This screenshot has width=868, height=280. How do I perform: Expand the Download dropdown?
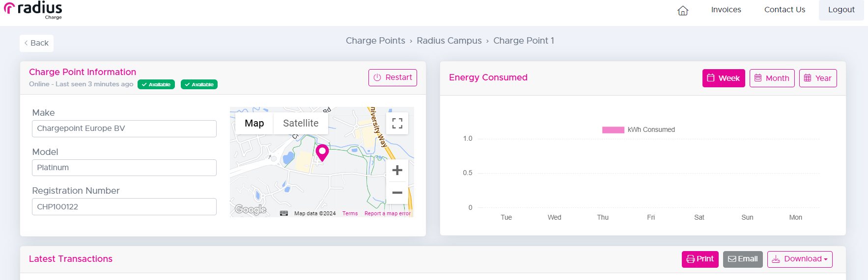click(x=800, y=259)
